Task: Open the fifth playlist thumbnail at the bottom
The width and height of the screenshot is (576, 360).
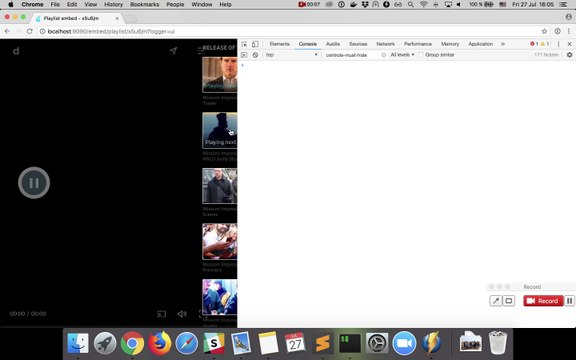Action: (220, 297)
